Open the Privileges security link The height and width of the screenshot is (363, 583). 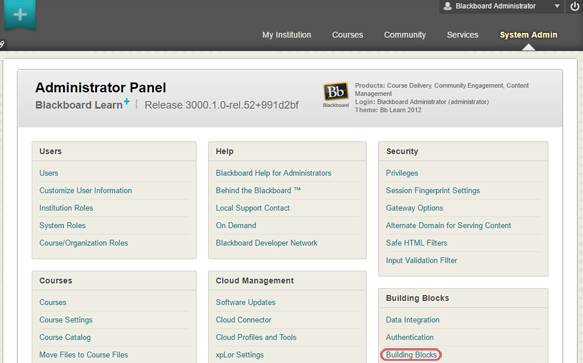402,173
